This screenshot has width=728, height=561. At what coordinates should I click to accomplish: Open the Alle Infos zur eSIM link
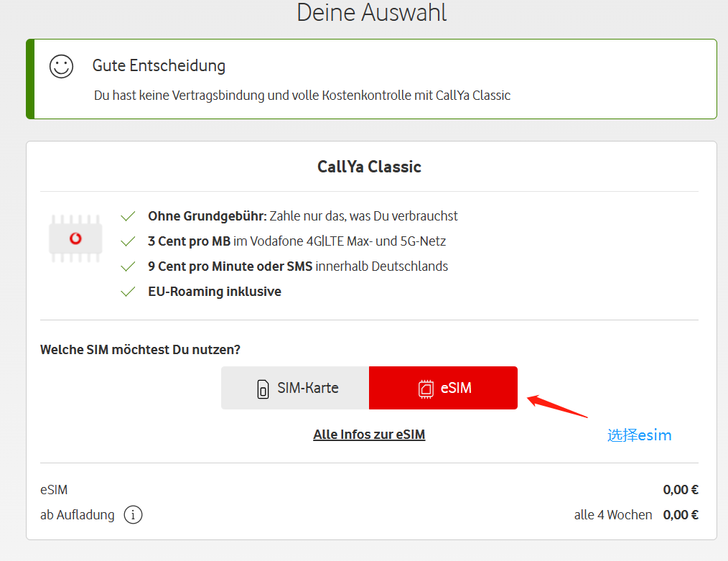tap(369, 434)
